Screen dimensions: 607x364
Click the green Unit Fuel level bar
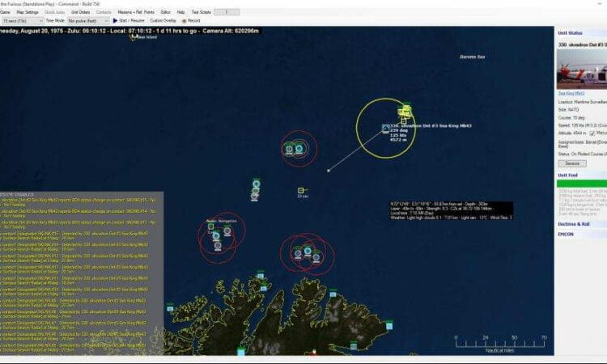click(582, 184)
